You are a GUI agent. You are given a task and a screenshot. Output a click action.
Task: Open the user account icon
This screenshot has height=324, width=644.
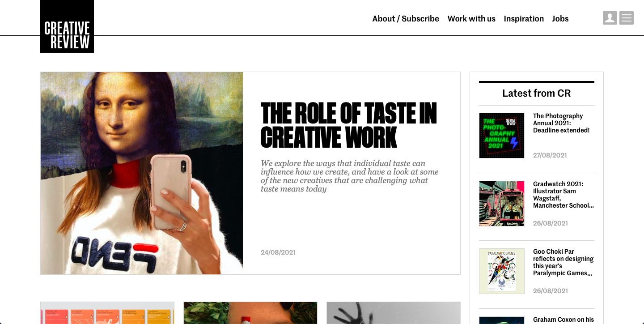(x=610, y=18)
